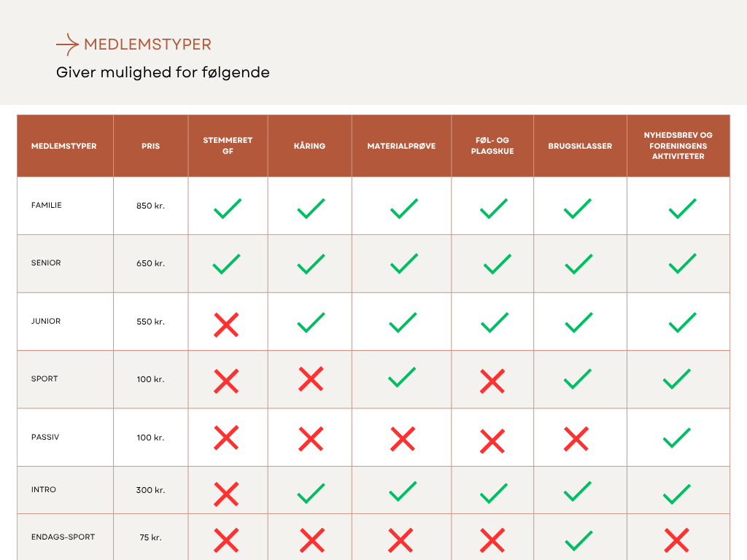Click the green checkmark for ENDAGS-SPORT Brugsklasser
Screen dimensions: 747x560
[x=578, y=540]
